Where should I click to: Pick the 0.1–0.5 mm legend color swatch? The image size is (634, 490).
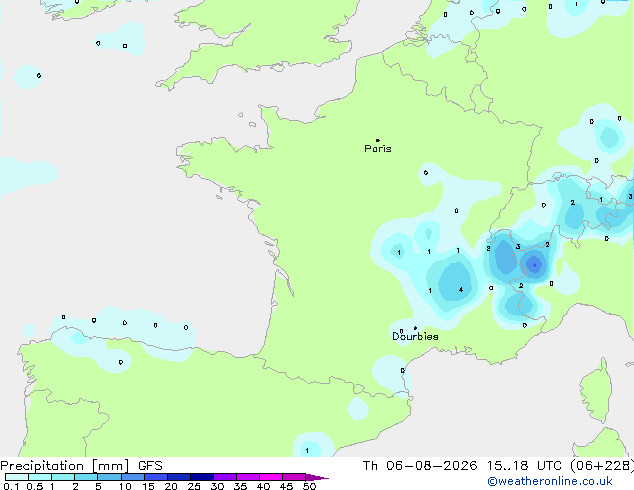[17, 477]
